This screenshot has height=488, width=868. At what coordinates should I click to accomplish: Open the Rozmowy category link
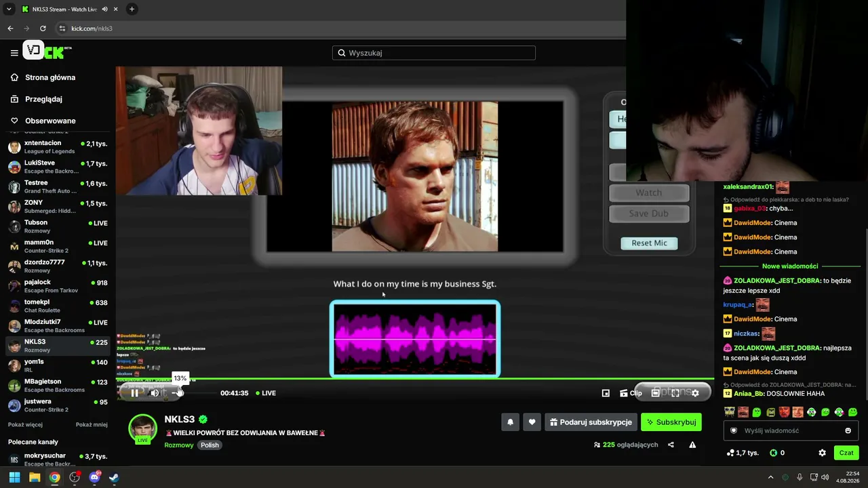[x=179, y=445]
